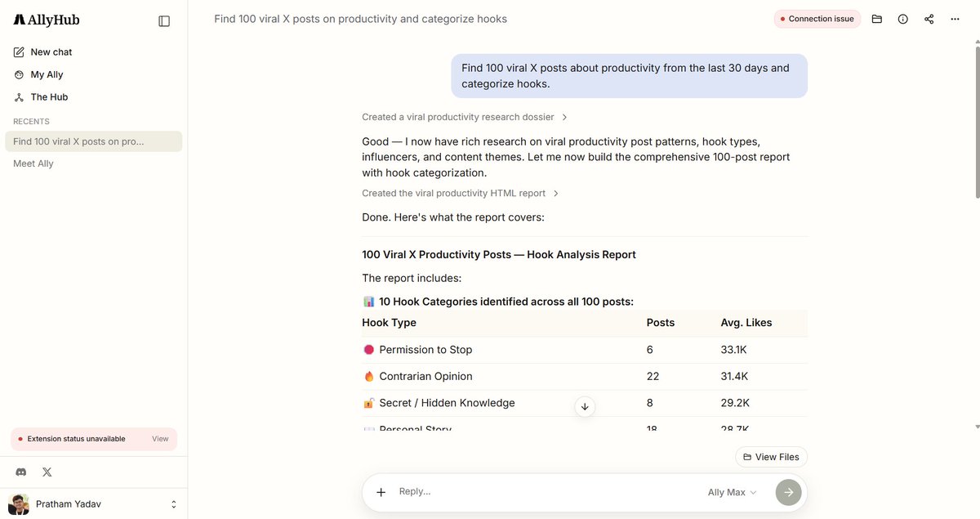Select the Contrarian Opinion row label
This screenshot has width=980, height=519.
click(425, 377)
